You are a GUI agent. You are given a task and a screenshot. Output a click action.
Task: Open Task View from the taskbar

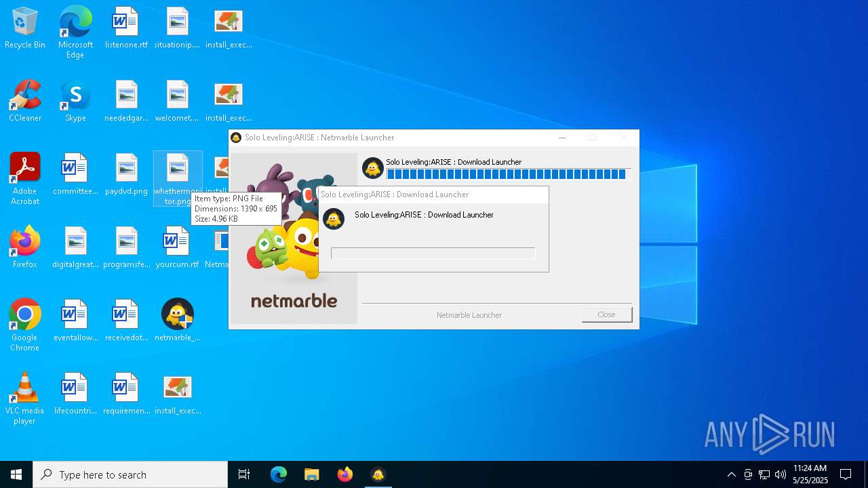[244, 474]
